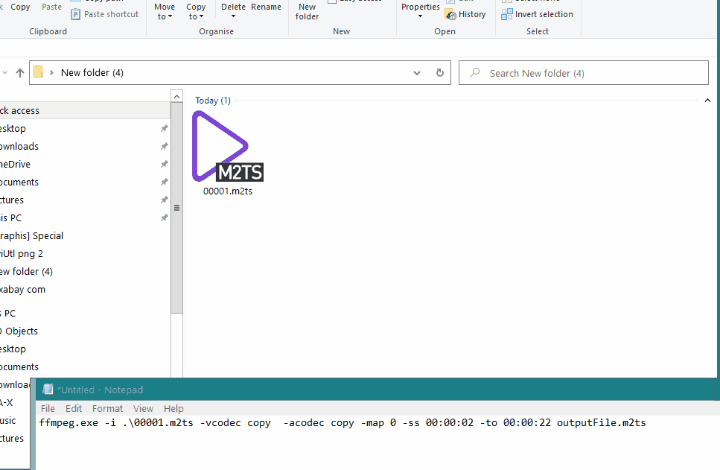
Task: Click the Search New folder (4) box
Action: (583, 73)
